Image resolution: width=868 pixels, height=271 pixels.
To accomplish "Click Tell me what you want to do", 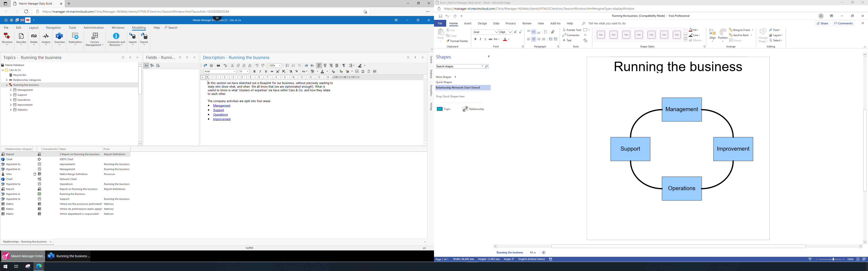I will click(x=607, y=23).
